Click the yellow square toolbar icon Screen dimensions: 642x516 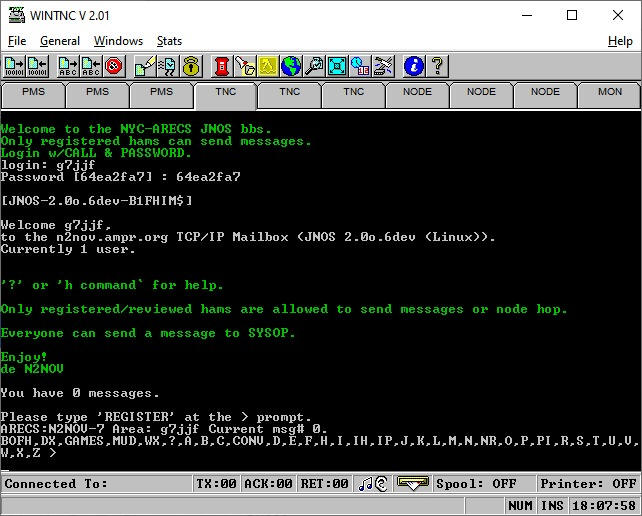pos(268,66)
